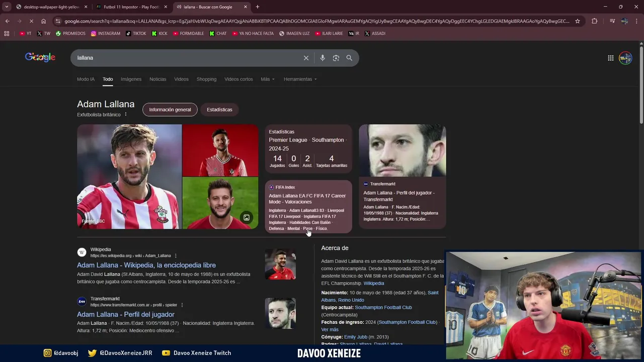Go back with the browser back arrow

point(7,21)
